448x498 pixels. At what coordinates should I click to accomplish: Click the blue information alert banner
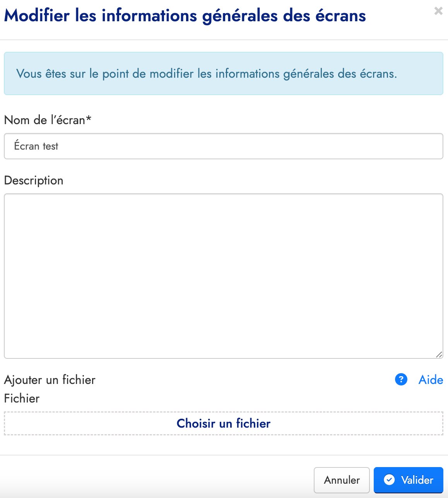223,73
